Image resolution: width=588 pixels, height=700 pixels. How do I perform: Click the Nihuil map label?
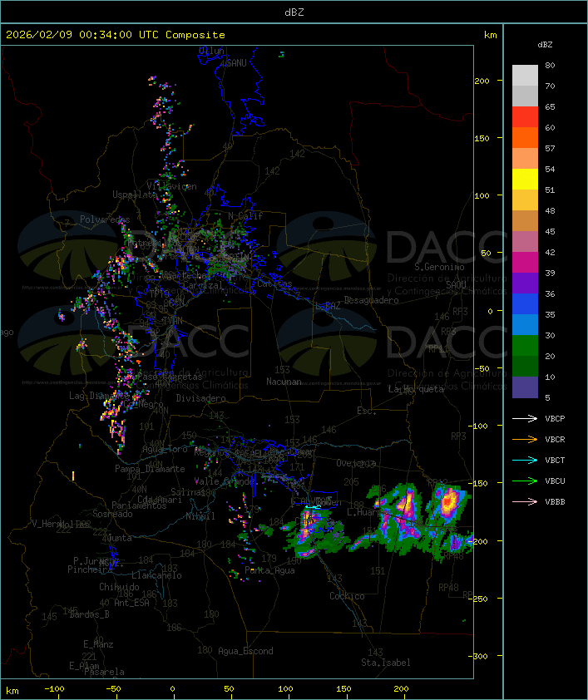point(200,516)
